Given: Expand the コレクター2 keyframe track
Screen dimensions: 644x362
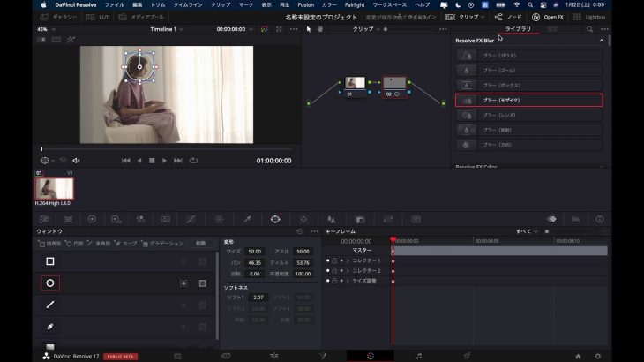Looking at the screenshot, I should [x=348, y=271].
